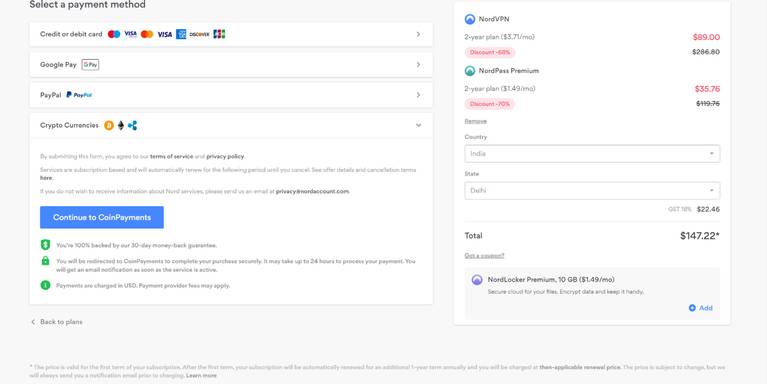Click the Back to plans arrow icon
The width and height of the screenshot is (767, 384).
pos(33,322)
